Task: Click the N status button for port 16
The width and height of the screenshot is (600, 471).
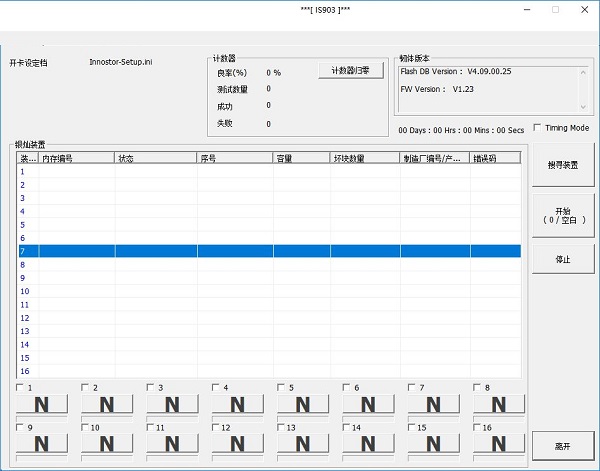Action: pos(499,443)
